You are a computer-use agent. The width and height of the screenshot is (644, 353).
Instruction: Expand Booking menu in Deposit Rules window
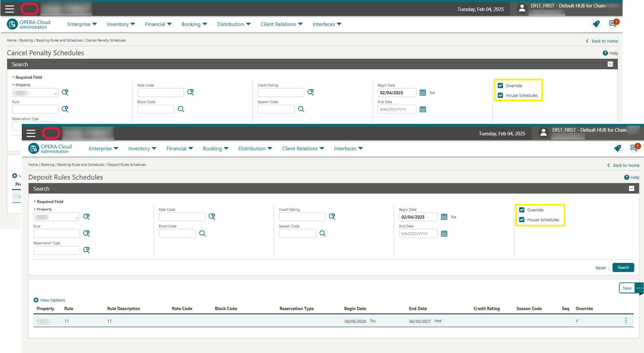(216, 149)
